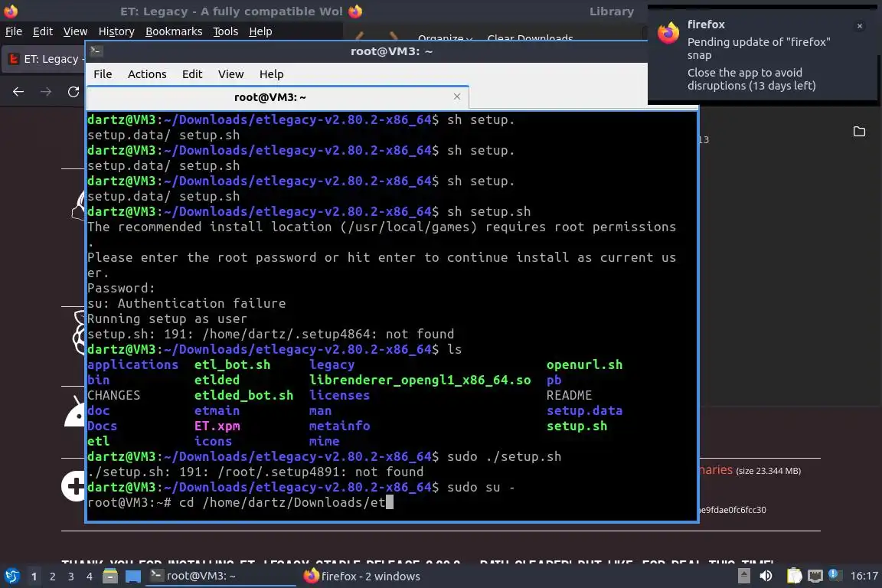Click the network connection tray icon
The height and width of the screenshot is (588, 882).
[x=815, y=576]
